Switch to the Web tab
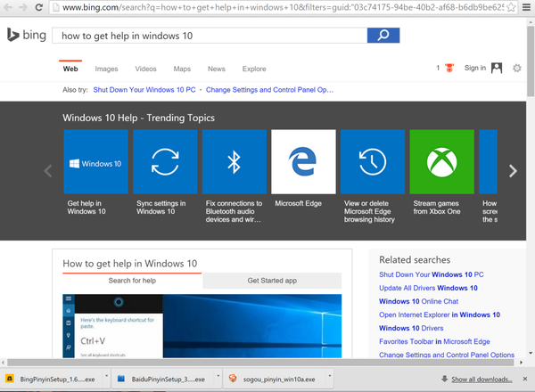The height and width of the screenshot is (392, 535). (70, 69)
